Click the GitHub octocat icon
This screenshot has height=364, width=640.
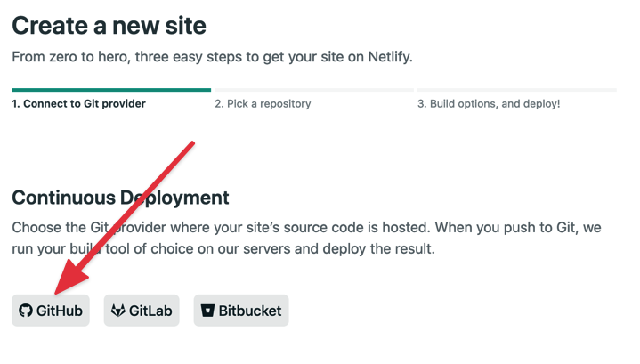(x=25, y=310)
